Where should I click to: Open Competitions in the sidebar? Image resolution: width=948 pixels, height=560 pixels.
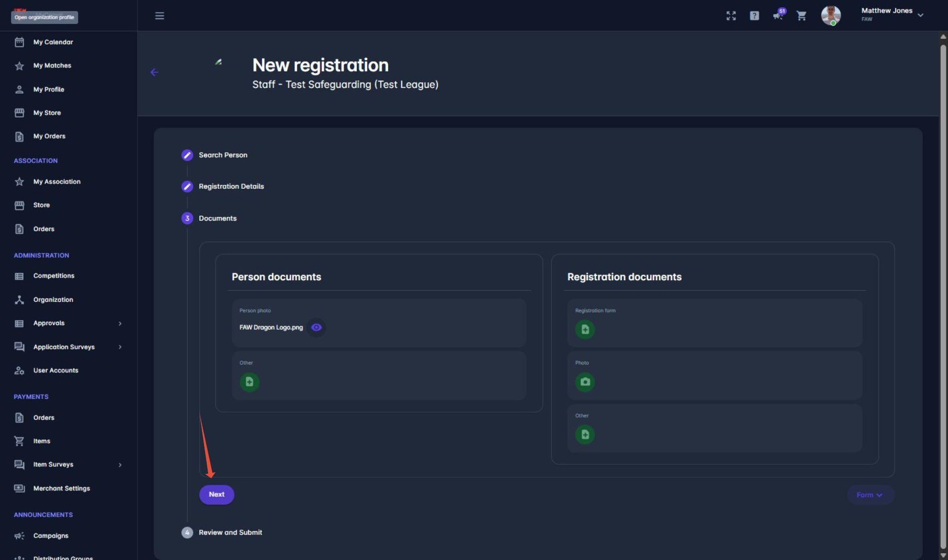(53, 276)
